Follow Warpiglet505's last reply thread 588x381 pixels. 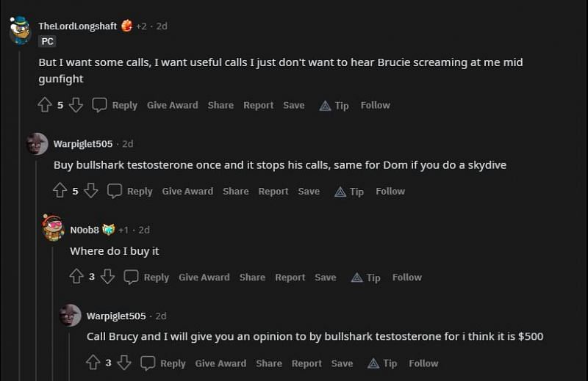point(423,363)
